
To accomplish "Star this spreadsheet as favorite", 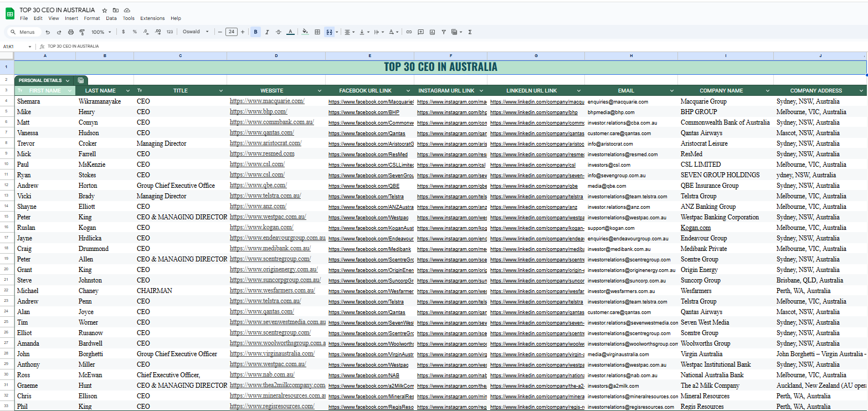I will (x=104, y=9).
